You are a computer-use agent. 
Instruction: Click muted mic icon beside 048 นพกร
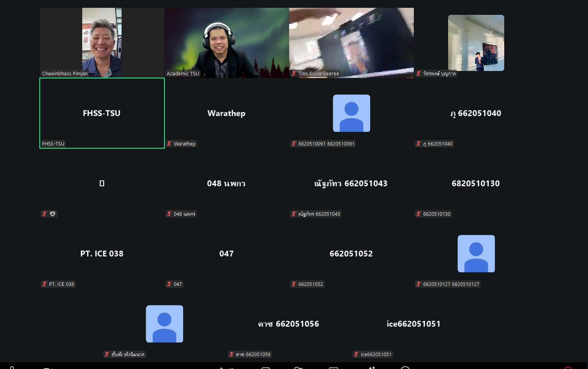[x=169, y=214]
